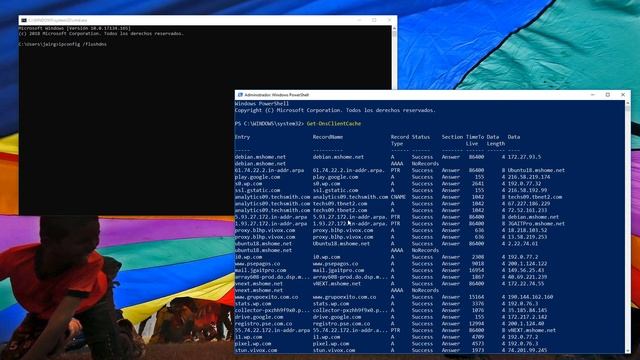The image size is (640, 360).
Task: Click the PowerShell icon in the title bar
Action: (240, 95)
